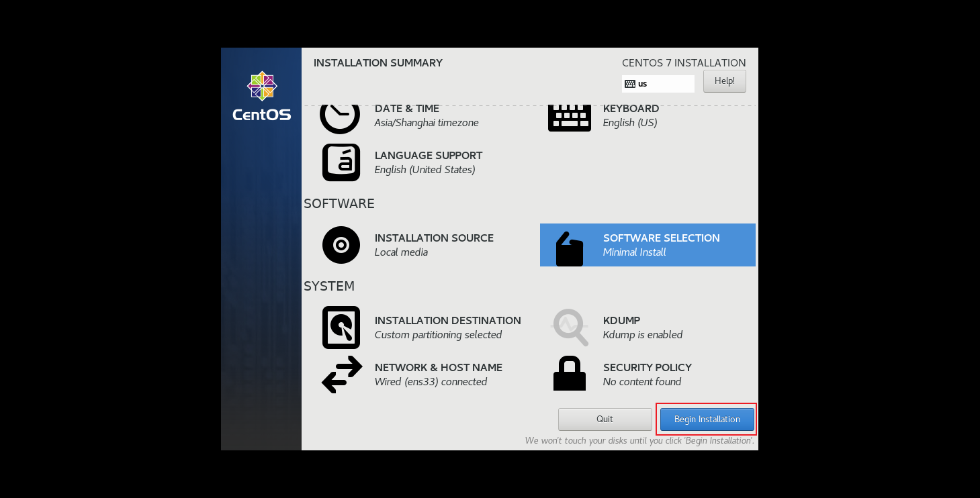
Task: Open KEYBOARD settings label
Action: (x=631, y=109)
